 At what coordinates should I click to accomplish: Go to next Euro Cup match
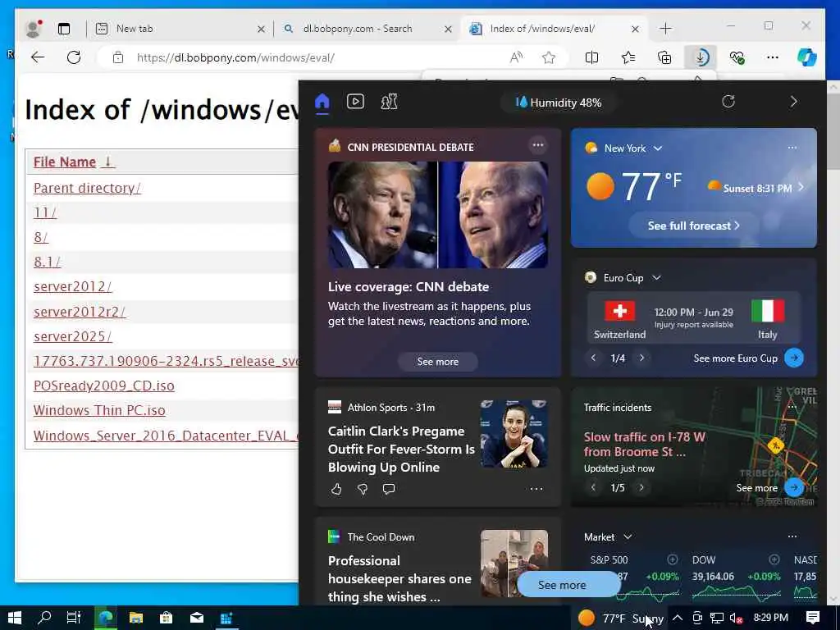[641, 358]
